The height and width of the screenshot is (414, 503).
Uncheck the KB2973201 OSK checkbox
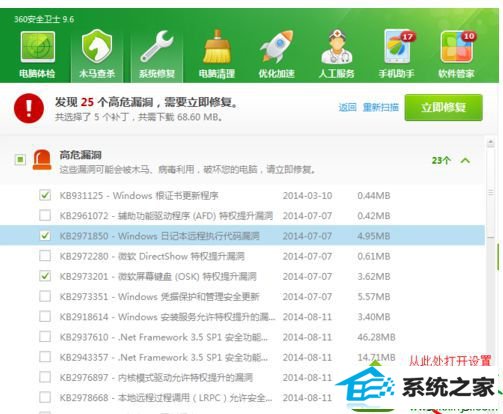(x=45, y=276)
